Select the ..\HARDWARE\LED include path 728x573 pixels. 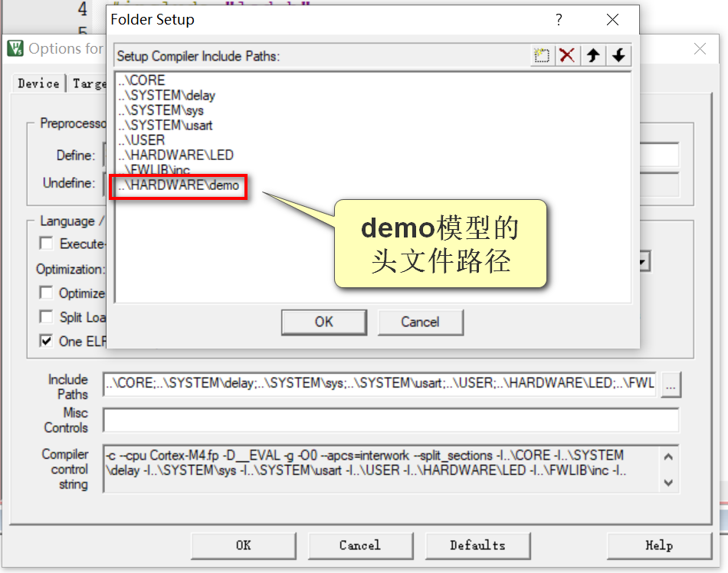coord(175,155)
